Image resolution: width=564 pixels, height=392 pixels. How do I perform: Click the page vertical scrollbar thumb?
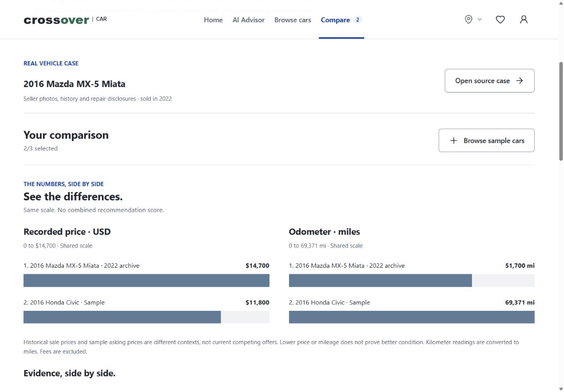(561, 111)
